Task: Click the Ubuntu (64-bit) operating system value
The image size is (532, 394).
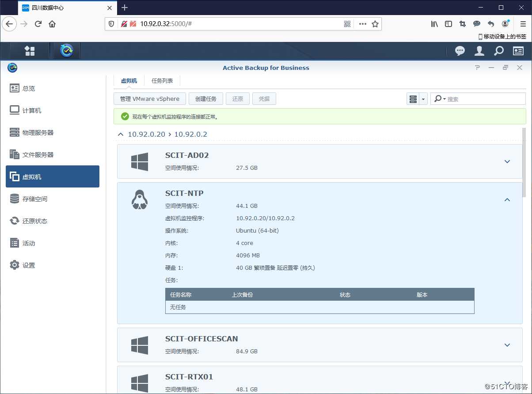Action: (x=258, y=230)
